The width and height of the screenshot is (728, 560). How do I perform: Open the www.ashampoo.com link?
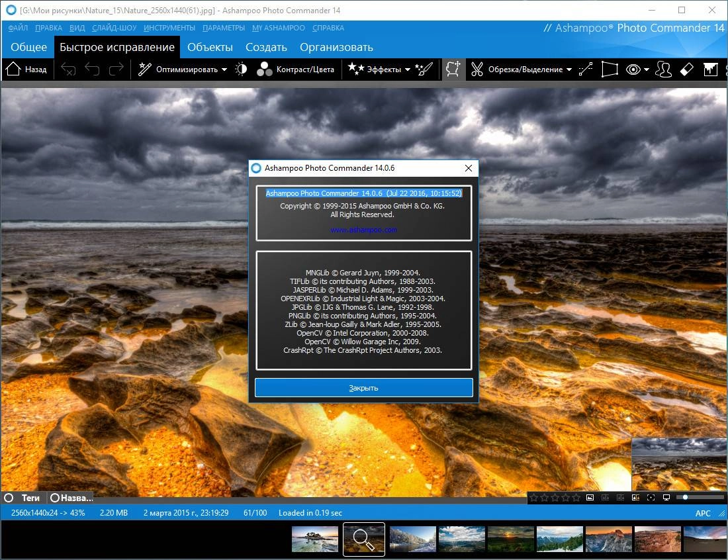[363, 230]
